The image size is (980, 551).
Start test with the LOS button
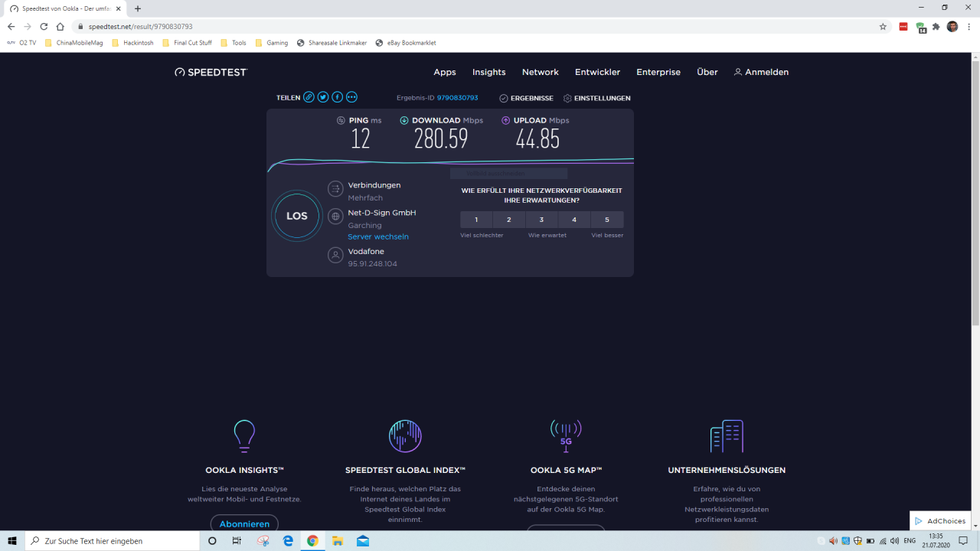point(297,216)
